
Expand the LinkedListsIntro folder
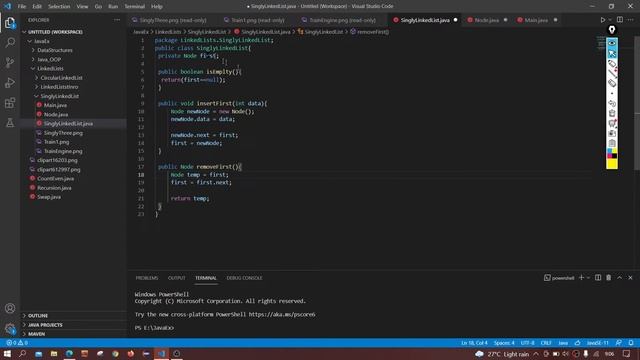pos(37,87)
